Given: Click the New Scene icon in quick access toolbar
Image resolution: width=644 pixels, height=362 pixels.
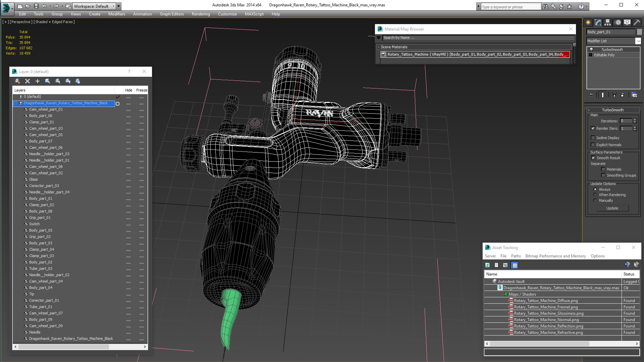Looking at the screenshot, I should (20, 6).
